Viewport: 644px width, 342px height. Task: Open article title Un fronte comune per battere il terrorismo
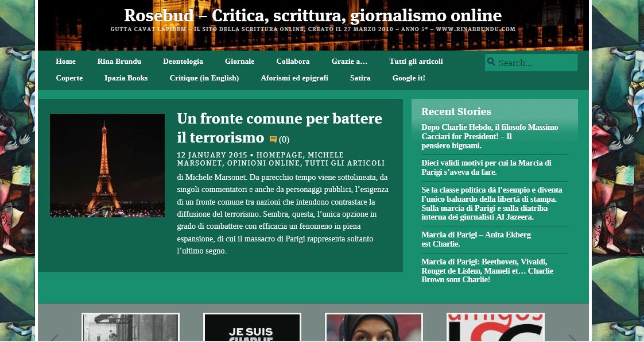[x=280, y=128]
